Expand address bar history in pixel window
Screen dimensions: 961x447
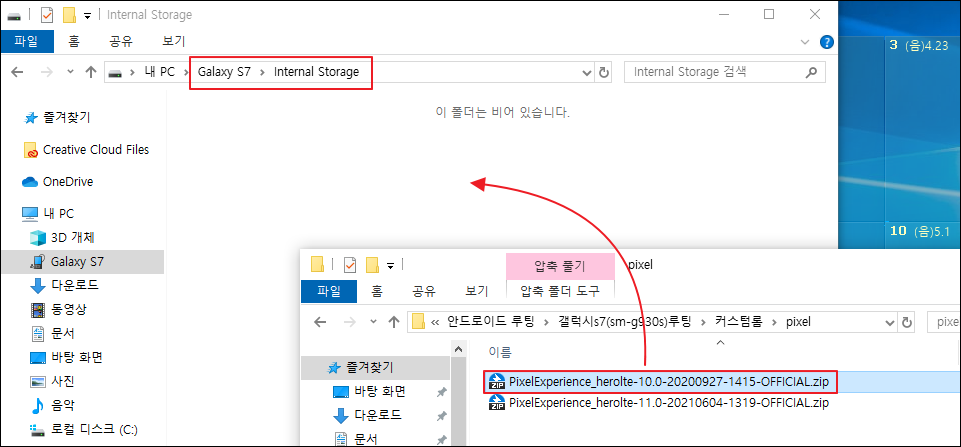click(890, 322)
